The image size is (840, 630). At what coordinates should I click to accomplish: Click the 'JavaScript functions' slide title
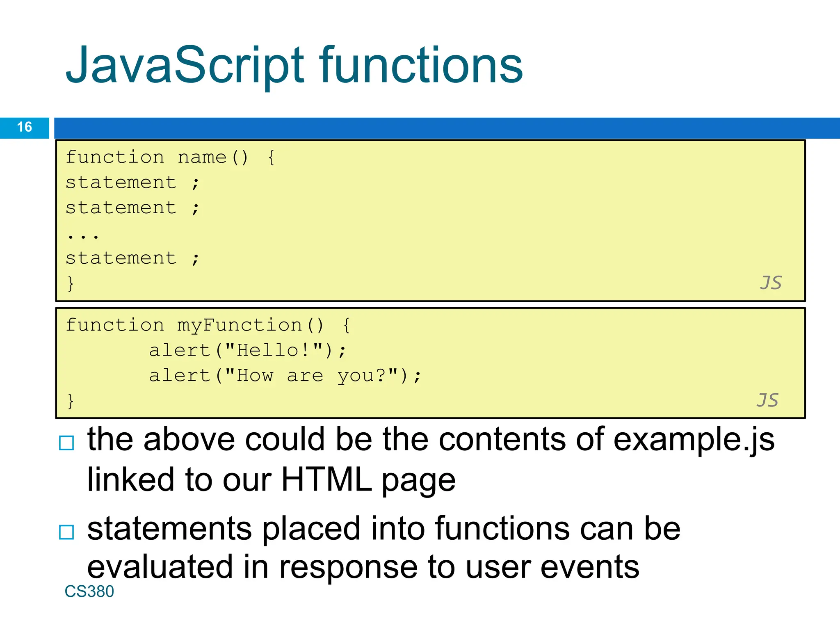point(294,66)
